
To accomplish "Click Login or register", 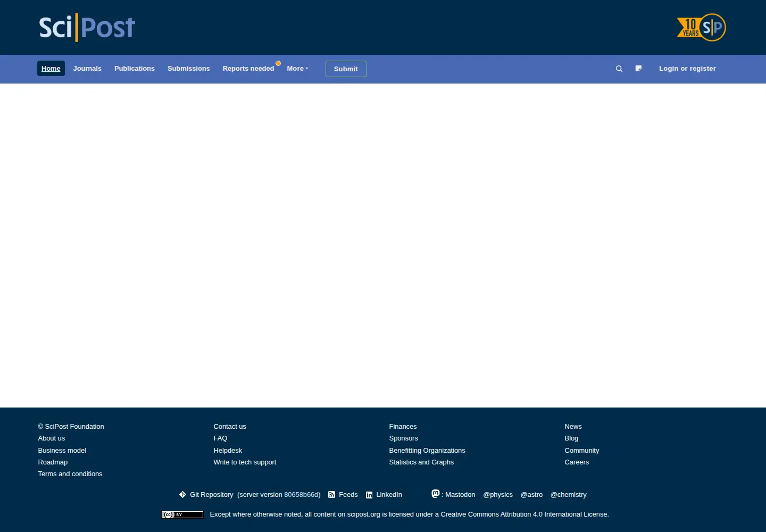I will pos(687,69).
